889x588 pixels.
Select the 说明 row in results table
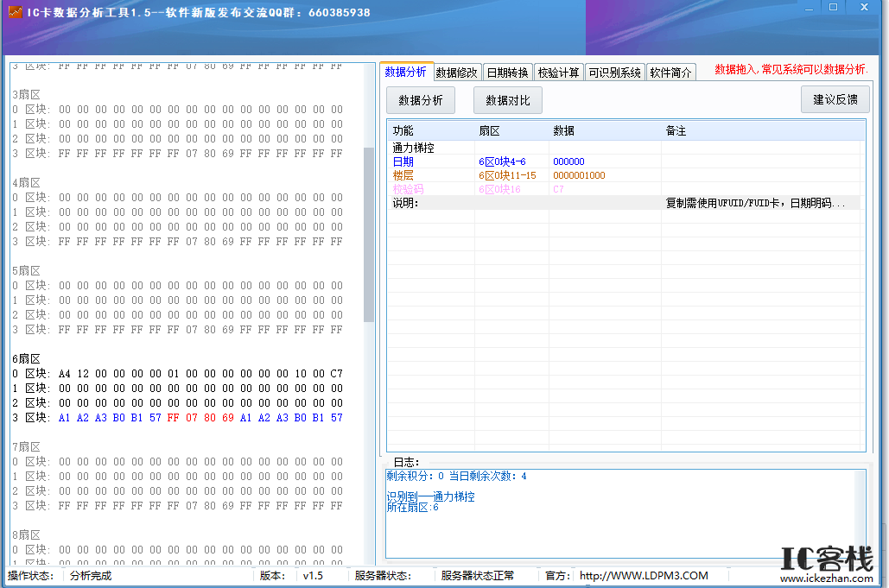point(625,203)
